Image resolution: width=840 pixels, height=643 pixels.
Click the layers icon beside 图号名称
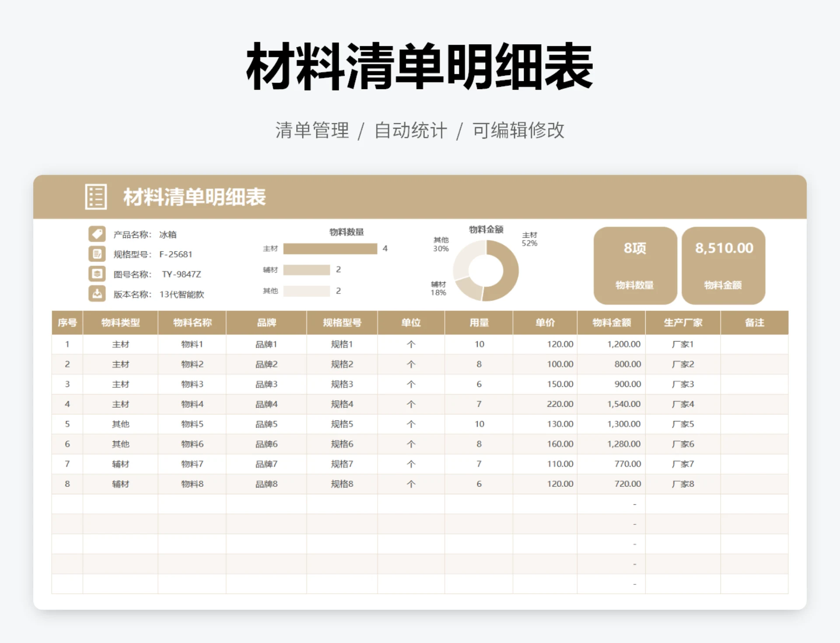(x=97, y=274)
